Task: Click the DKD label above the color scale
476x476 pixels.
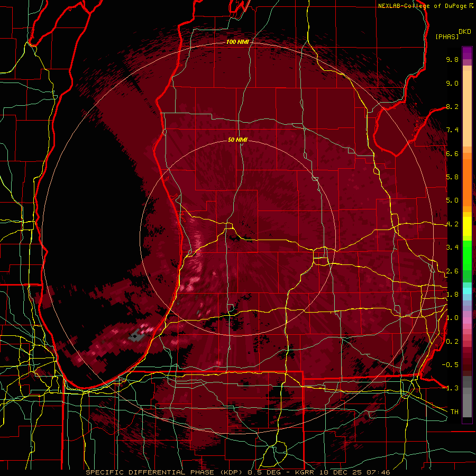Action: pos(465,32)
